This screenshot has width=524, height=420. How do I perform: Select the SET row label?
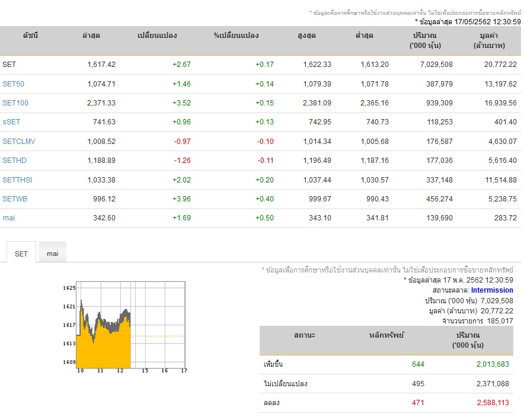9,65
